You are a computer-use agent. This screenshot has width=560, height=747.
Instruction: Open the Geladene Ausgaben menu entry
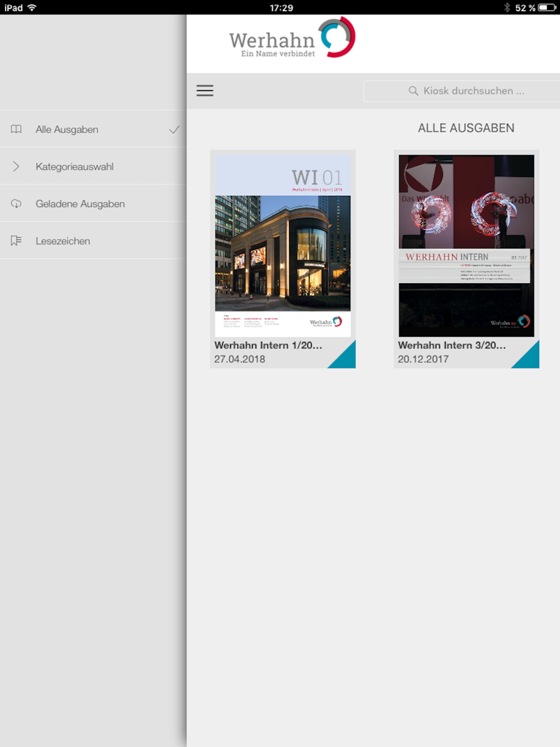click(93, 204)
